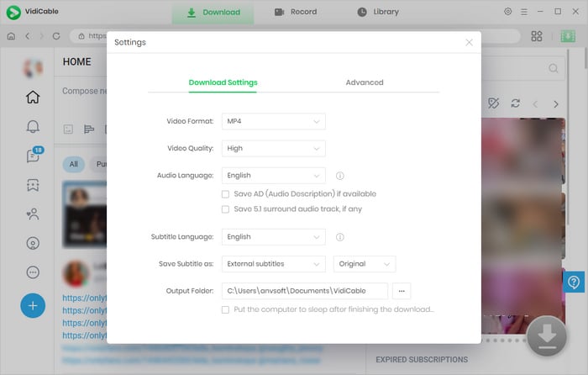Image resolution: width=588 pixels, height=375 pixels.
Task: Select the All filter pill
Action: (x=74, y=164)
